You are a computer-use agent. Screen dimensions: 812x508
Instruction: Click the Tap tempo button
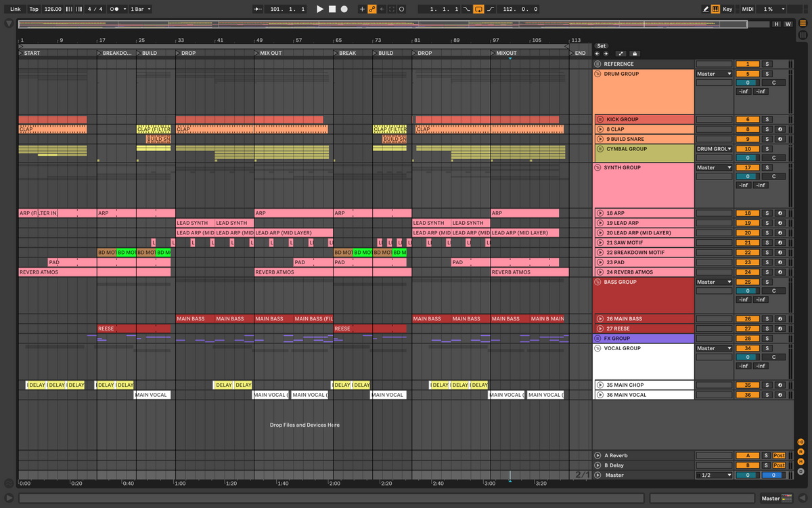pos(33,9)
